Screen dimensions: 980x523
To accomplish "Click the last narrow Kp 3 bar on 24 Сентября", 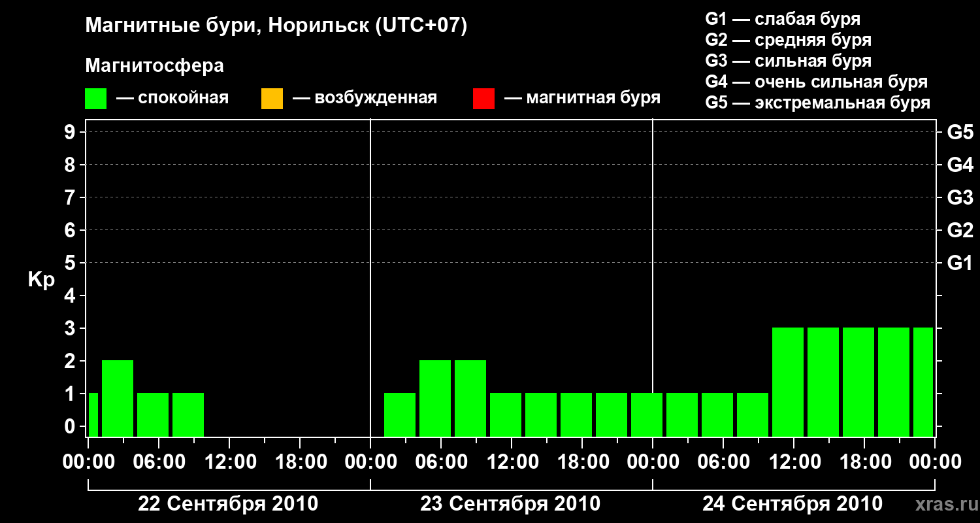I will click(x=923, y=382).
